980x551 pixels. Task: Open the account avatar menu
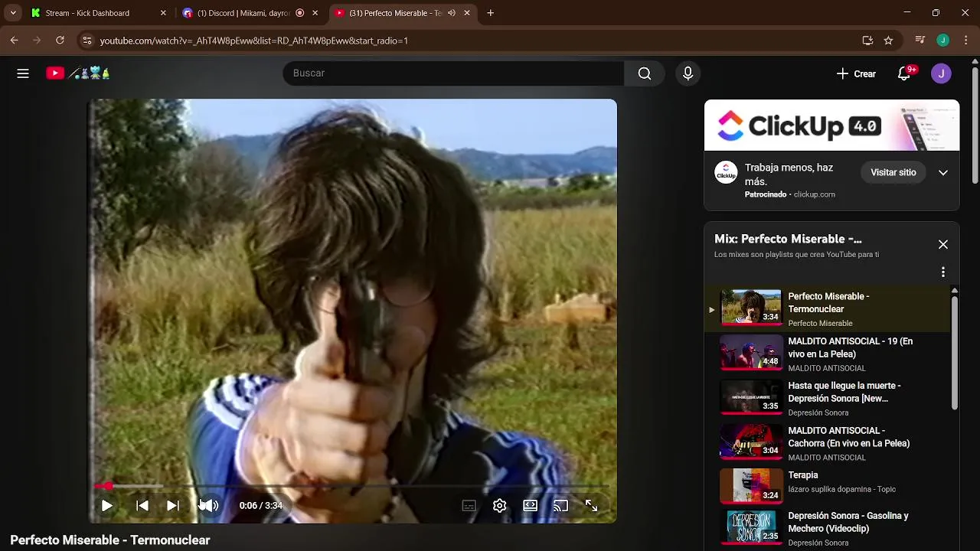click(941, 73)
